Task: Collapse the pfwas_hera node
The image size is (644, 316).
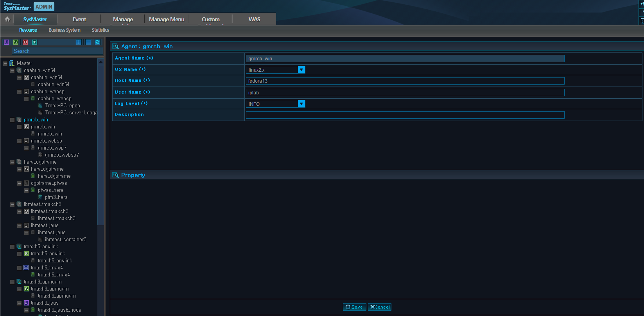Action: tap(26, 190)
